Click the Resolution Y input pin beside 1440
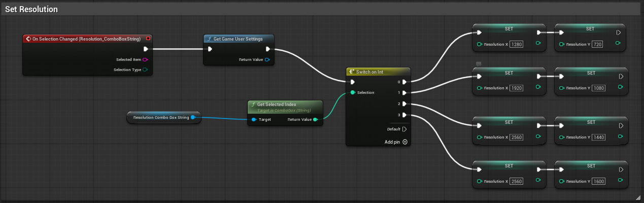 point(561,137)
